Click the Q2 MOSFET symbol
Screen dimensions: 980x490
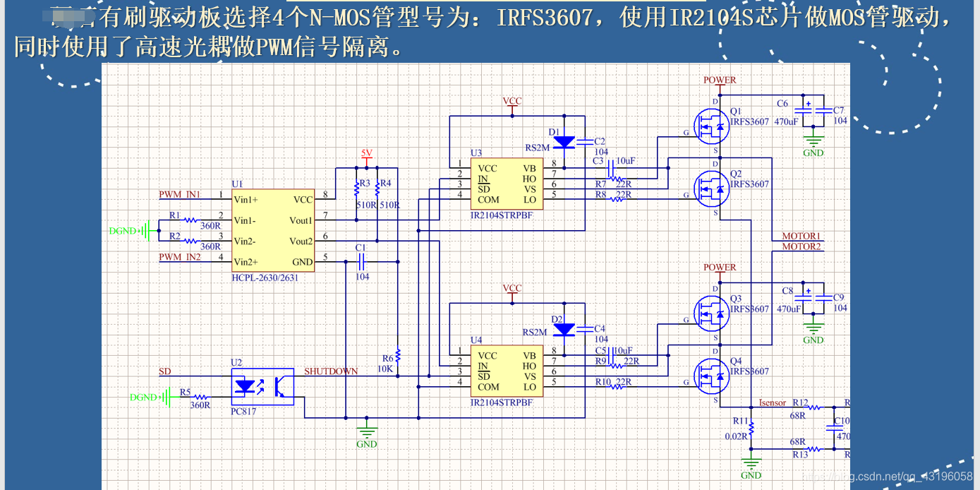pyautogui.click(x=711, y=188)
